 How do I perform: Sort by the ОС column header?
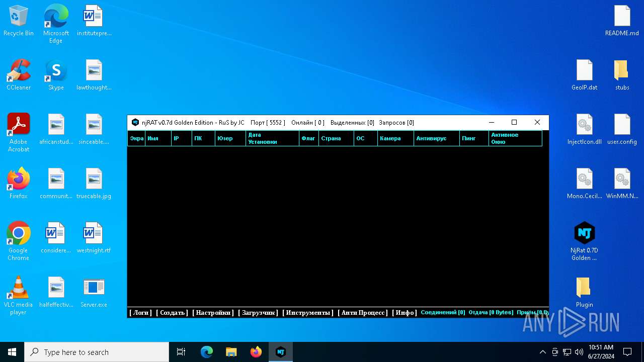click(365, 138)
